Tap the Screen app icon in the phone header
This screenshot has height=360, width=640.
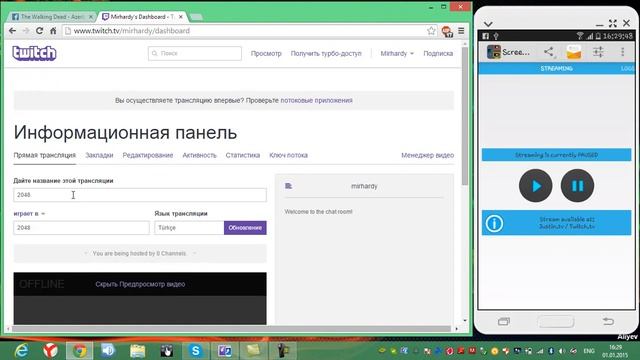pyautogui.click(x=494, y=52)
